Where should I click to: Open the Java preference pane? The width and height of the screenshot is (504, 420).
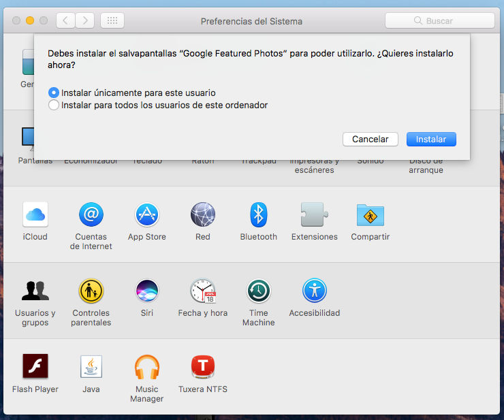(x=91, y=367)
